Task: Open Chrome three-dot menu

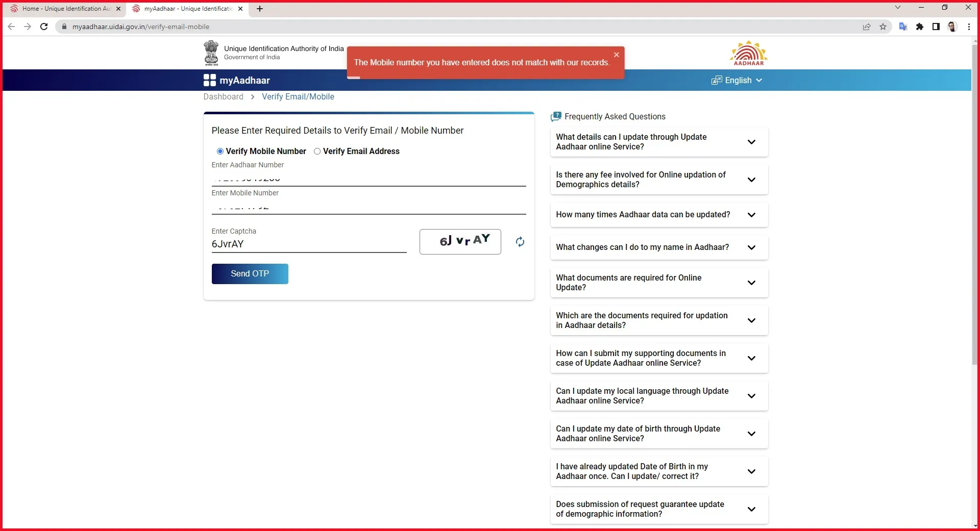Action: tap(969, 27)
